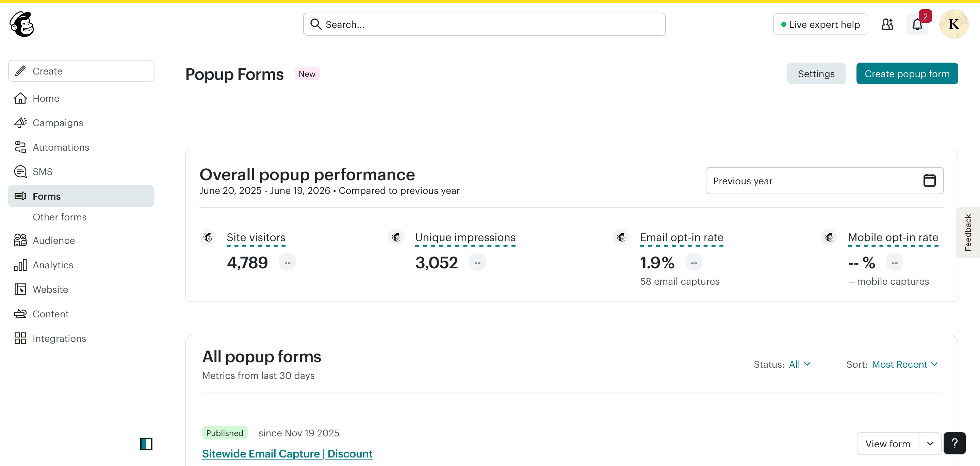Screen dimensions: 980x466
Task: Expand the arrow next to View form
Action: tap(930, 444)
